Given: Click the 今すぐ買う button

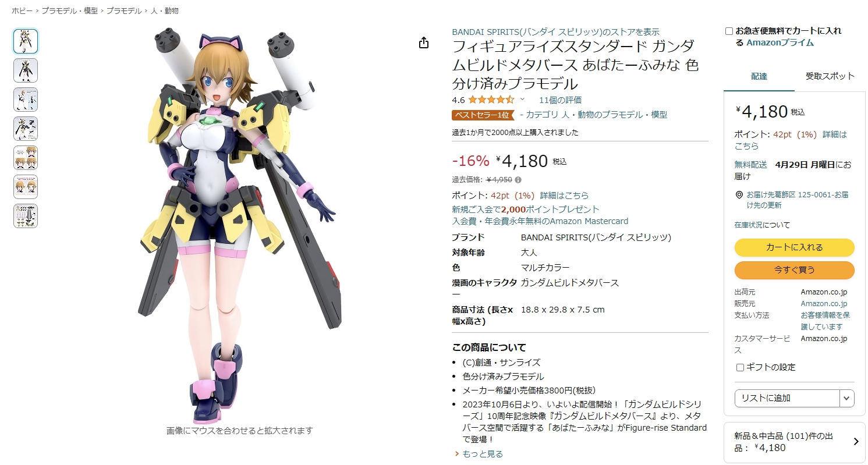Looking at the screenshot, I should [794, 270].
